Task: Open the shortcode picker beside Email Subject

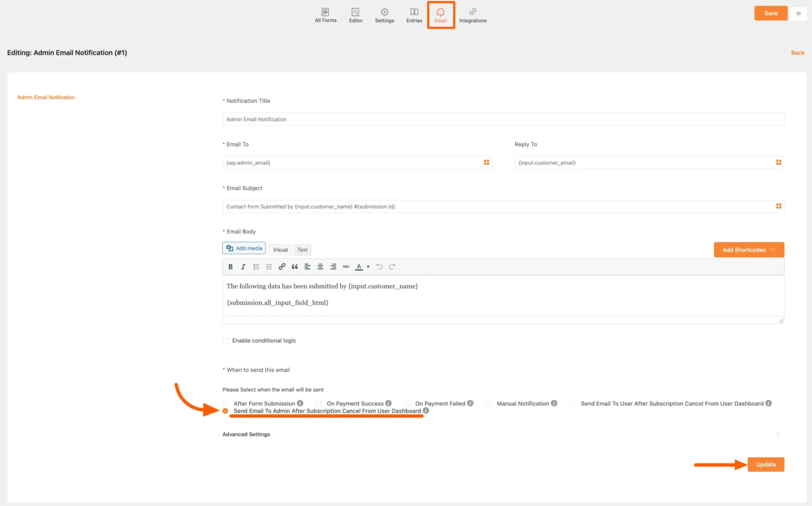Action: 778,206
